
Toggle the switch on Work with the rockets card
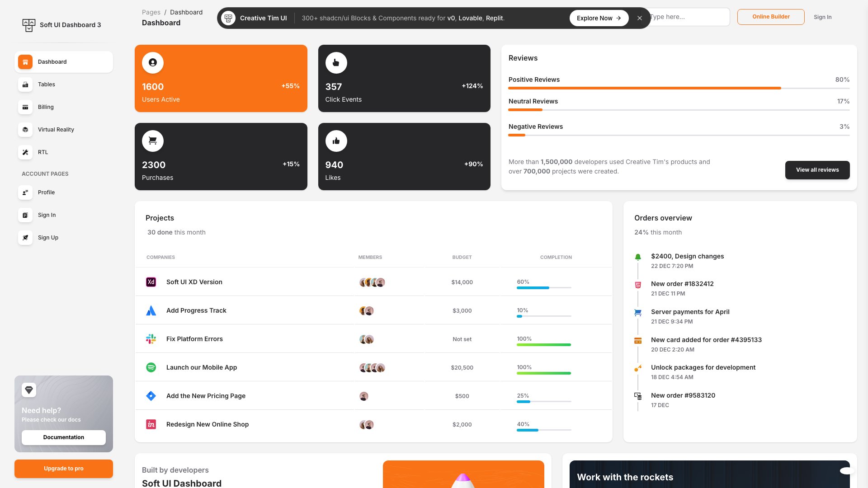(x=847, y=470)
